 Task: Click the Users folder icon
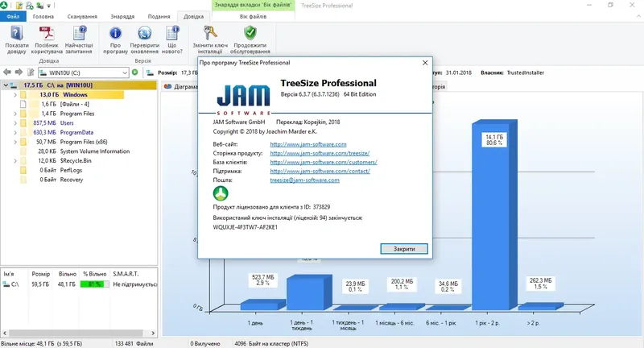[x=23, y=123]
